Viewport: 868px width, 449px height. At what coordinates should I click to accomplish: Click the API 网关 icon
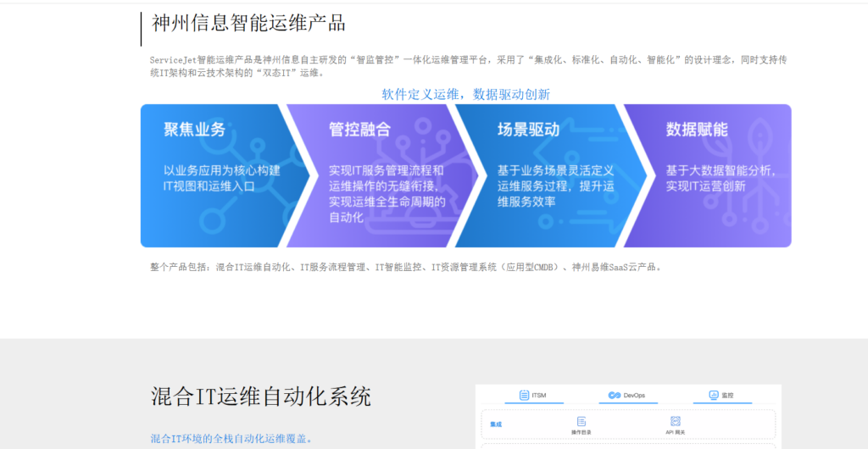click(676, 421)
